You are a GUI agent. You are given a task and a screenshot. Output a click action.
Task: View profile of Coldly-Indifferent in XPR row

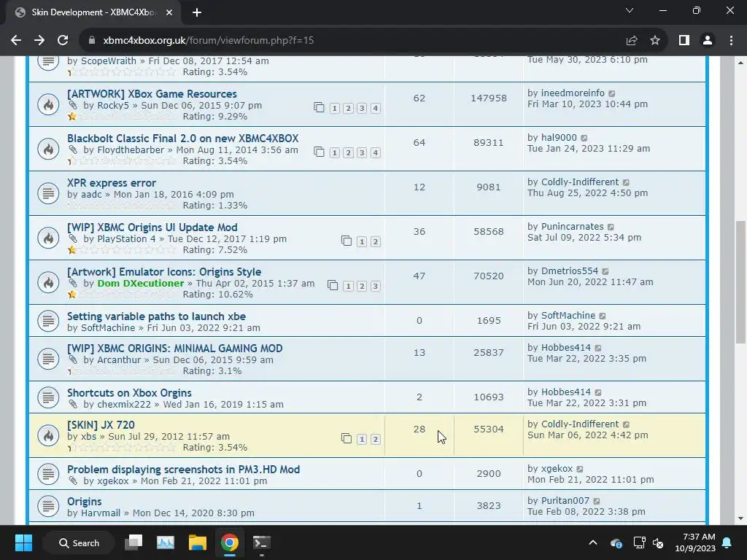pos(580,182)
